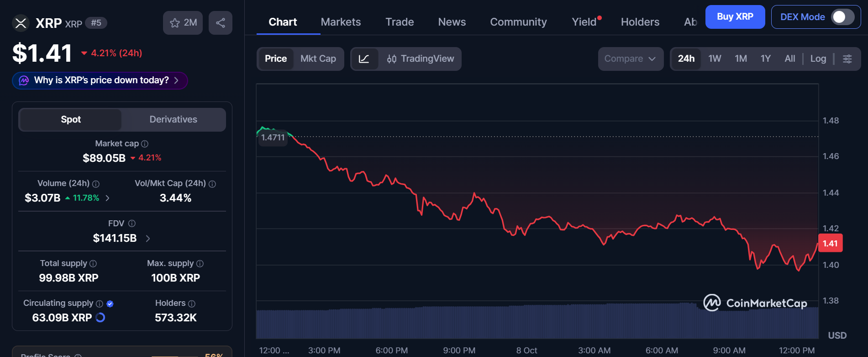Click Max. supply info icon
The image size is (868, 357).
pos(200,264)
